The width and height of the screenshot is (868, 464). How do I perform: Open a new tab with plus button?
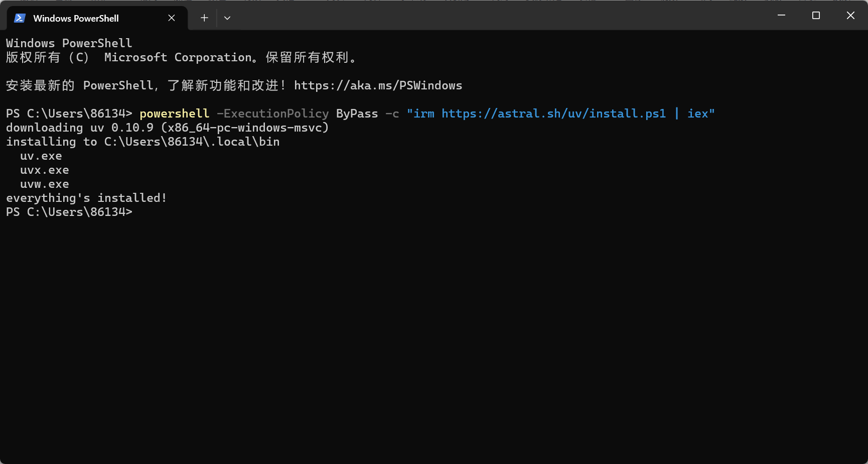pyautogui.click(x=204, y=18)
